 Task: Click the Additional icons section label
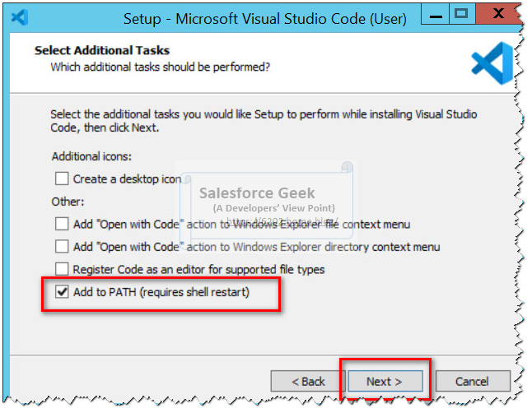pos(91,155)
